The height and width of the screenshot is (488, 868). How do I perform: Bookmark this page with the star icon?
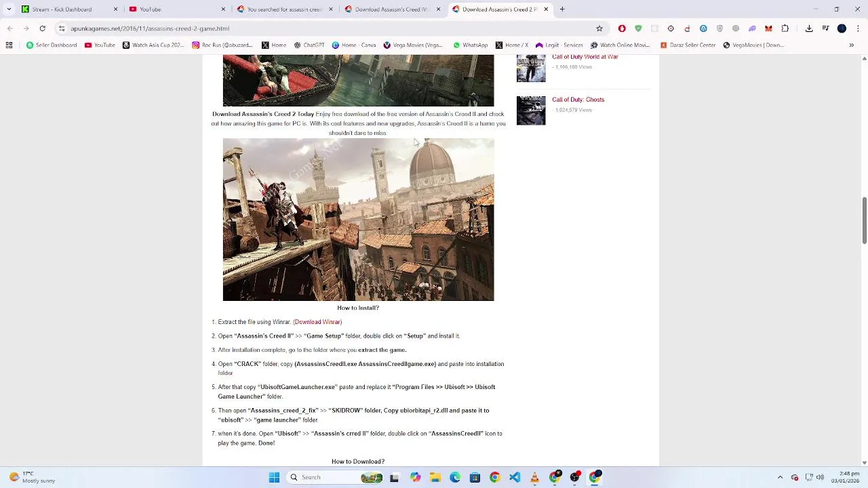pos(599,28)
